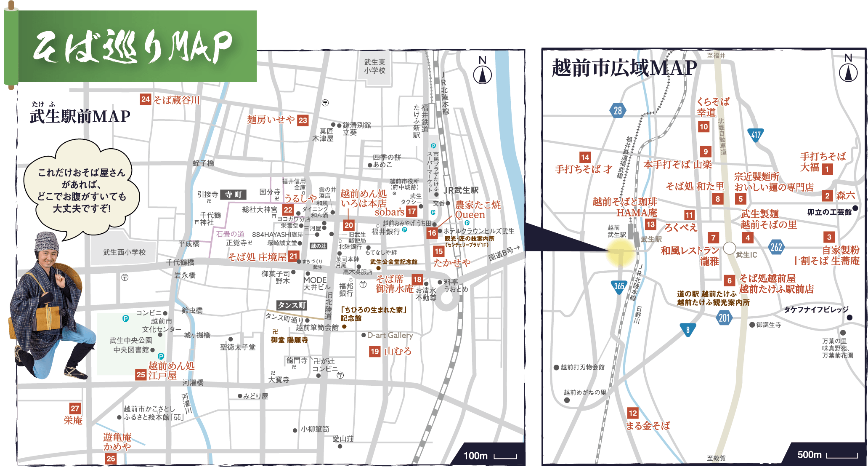Click number marker 25 beside 江戸屋
868x467 pixels.
point(141,374)
